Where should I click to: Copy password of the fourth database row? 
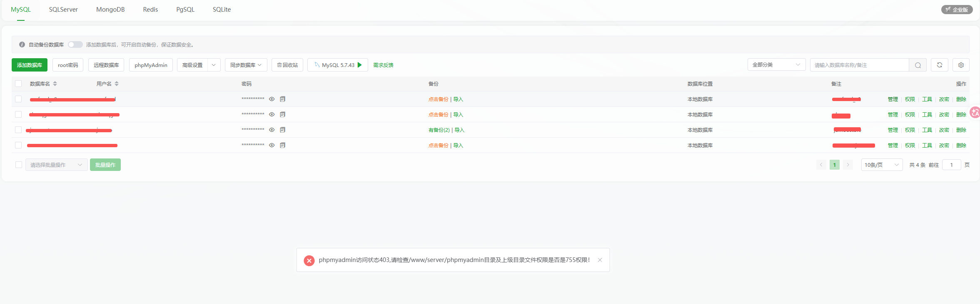[282, 145]
